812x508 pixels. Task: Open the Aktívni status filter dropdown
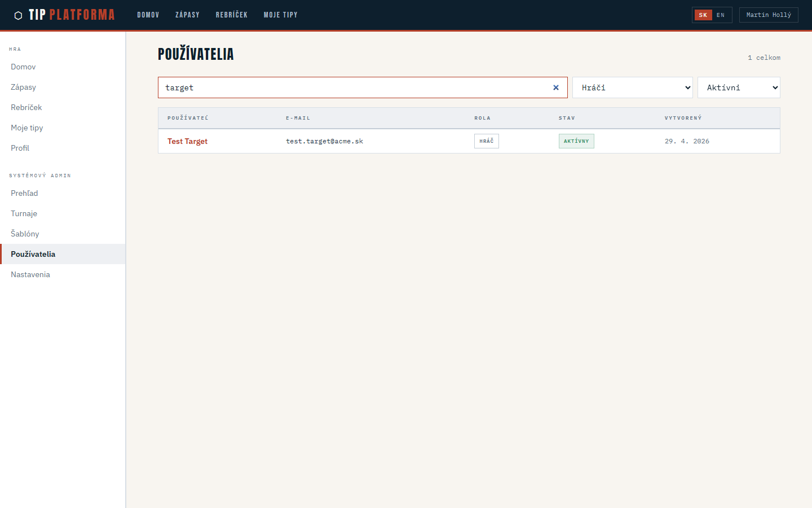pyautogui.click(x=739, y=87)
